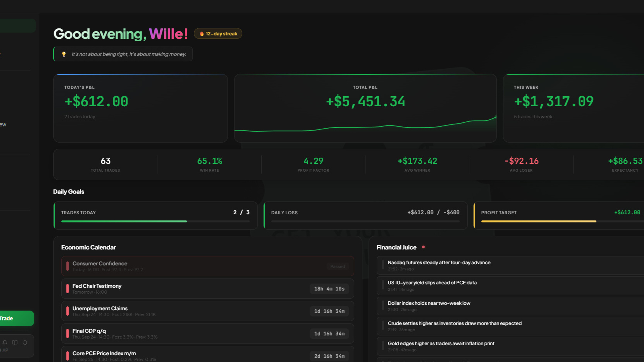
Task: Click the Trades Today progress bar
Action: (155, 221)
